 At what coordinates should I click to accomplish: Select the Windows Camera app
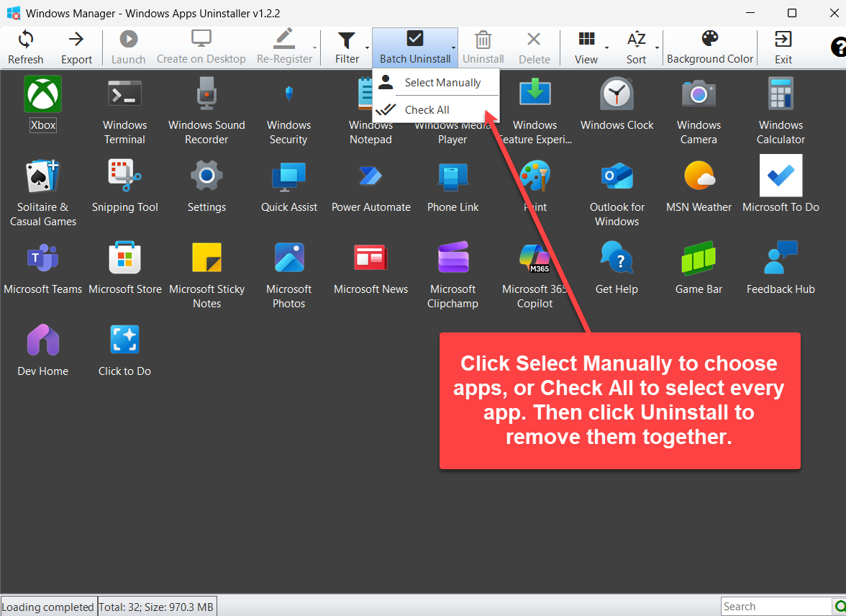point(699,112)
